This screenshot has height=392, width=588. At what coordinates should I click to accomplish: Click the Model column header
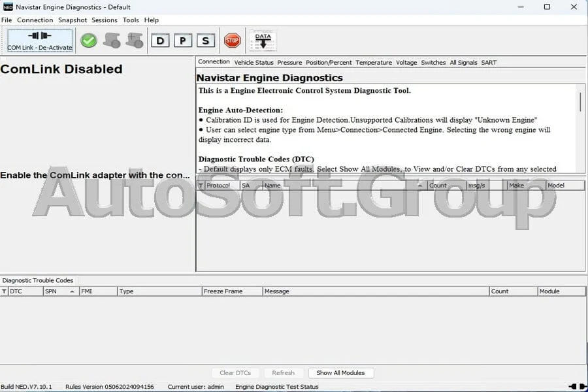pyautogui.click(x=566, y=186)
